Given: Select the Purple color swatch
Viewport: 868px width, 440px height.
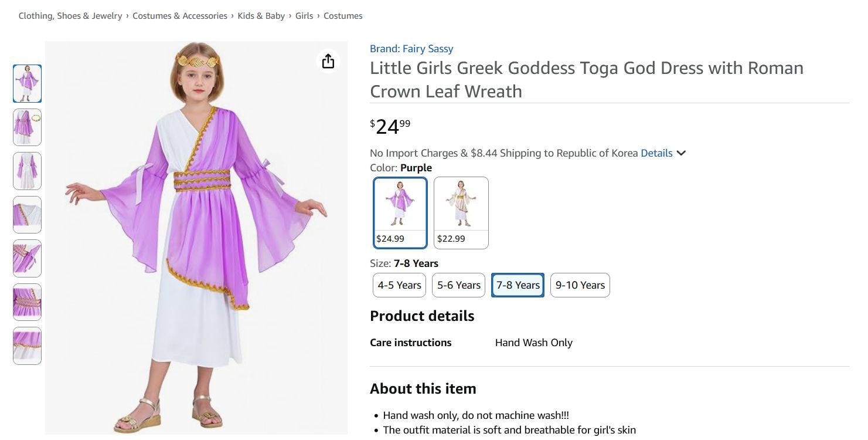Looking at the screenshot, I should [400, 212].
